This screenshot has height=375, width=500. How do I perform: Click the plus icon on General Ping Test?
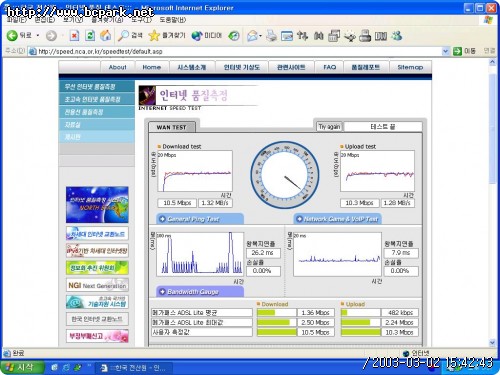162,219
